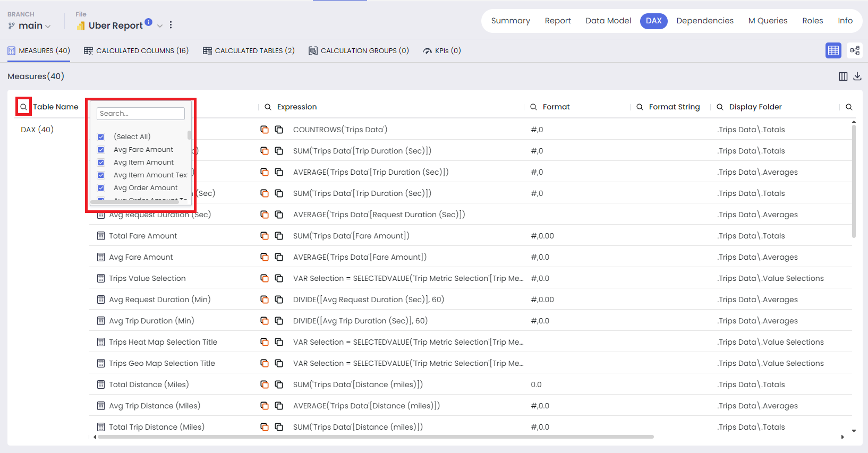Switch to grid table view icon
Image resolution: width=868 pixels, height=453 pixels.
[x=833, y=50]
